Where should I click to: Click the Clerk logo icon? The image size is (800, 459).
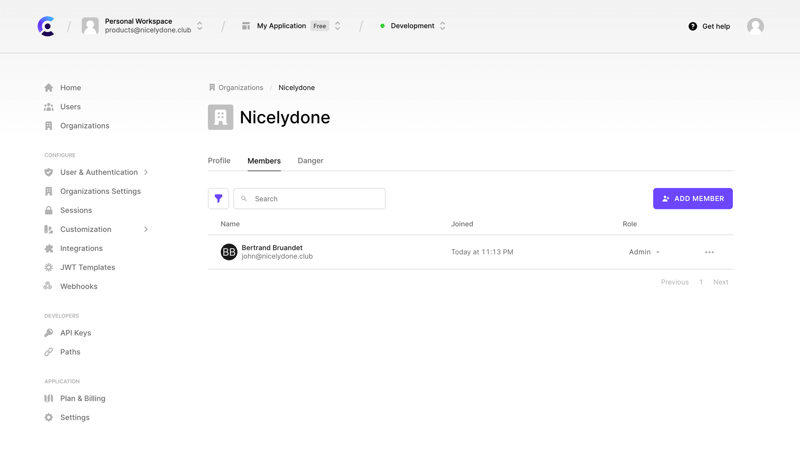[x=46, y=26]
